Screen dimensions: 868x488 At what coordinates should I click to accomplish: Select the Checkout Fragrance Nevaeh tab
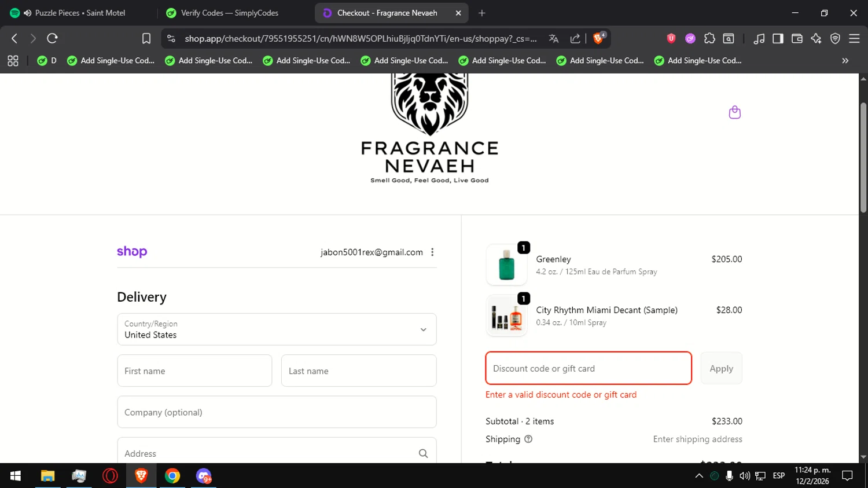coord(387,13)
